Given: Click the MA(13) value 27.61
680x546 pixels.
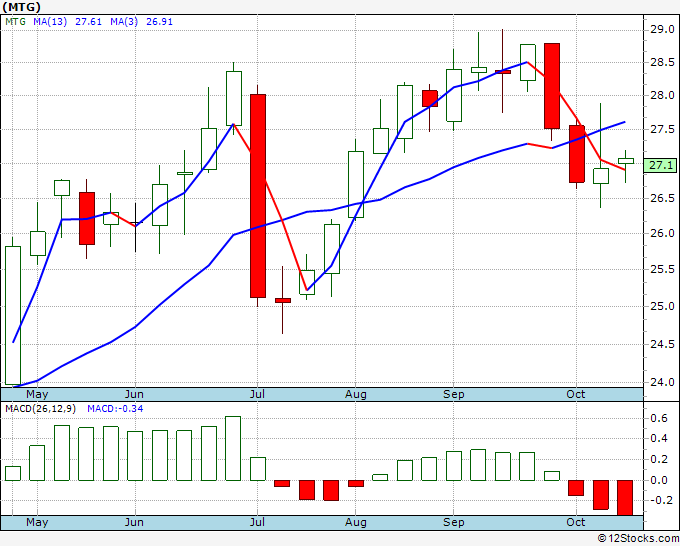Looking at the screenshot, I should (88, 22).
